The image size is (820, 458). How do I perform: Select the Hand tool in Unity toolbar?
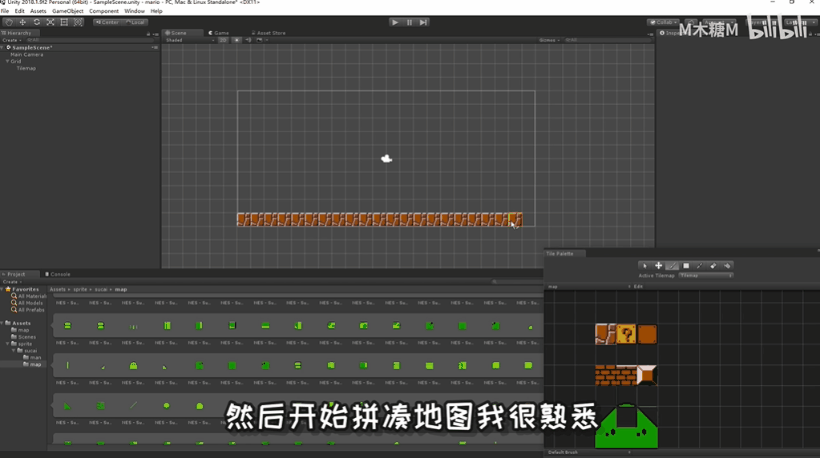tap(9, 22)
